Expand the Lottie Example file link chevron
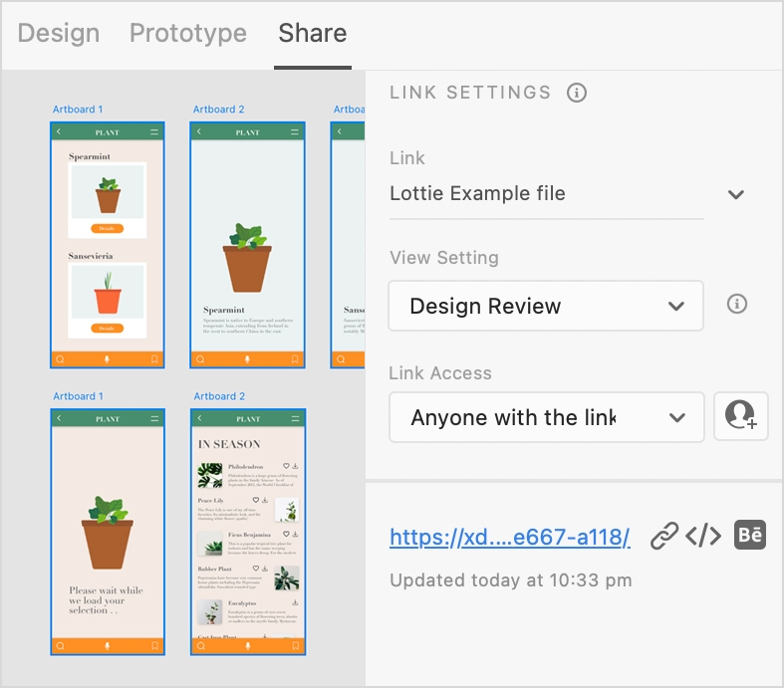The height and width of the screenshot is (688, 784). pyautogui.click(x=735, y=194)
